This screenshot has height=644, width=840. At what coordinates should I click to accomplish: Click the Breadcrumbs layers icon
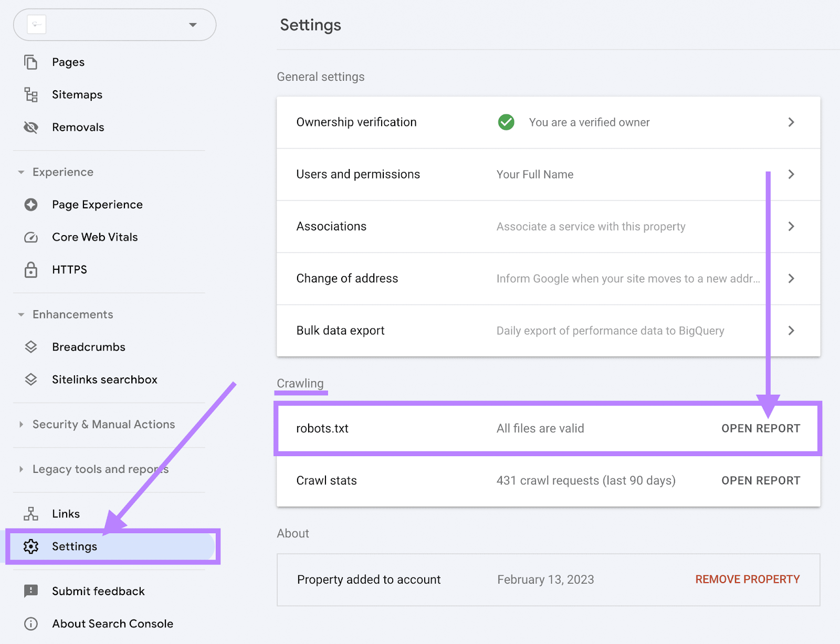pyautogui.click(x=31, y=347)
